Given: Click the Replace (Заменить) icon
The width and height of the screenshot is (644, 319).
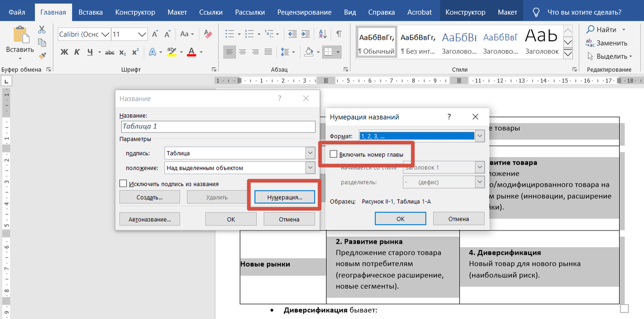Looking at the screenshot, I should (591, 43).
